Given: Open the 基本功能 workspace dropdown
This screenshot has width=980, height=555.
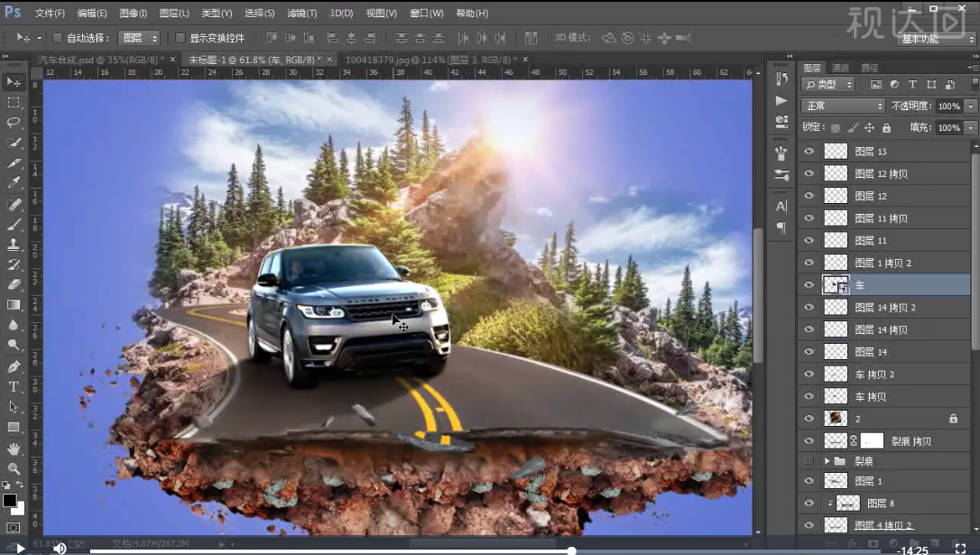Looking at the screenshot, I should 937,39.
